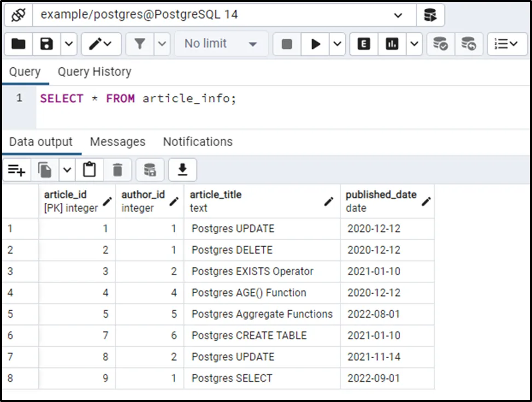This screenshot has width=532, height=402.
Task: Open the Notifications tab
Action: point(198,142)
